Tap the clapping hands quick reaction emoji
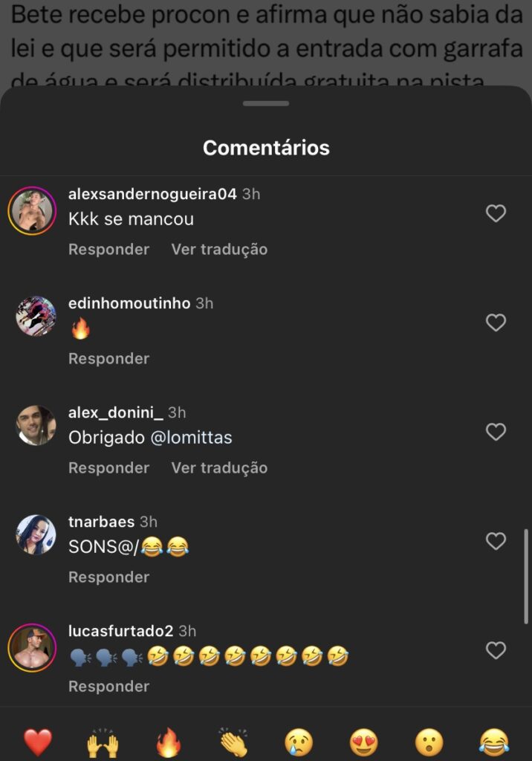Image resolution: width=532 pixels, height=761 pixels. (x=233, y=742)
